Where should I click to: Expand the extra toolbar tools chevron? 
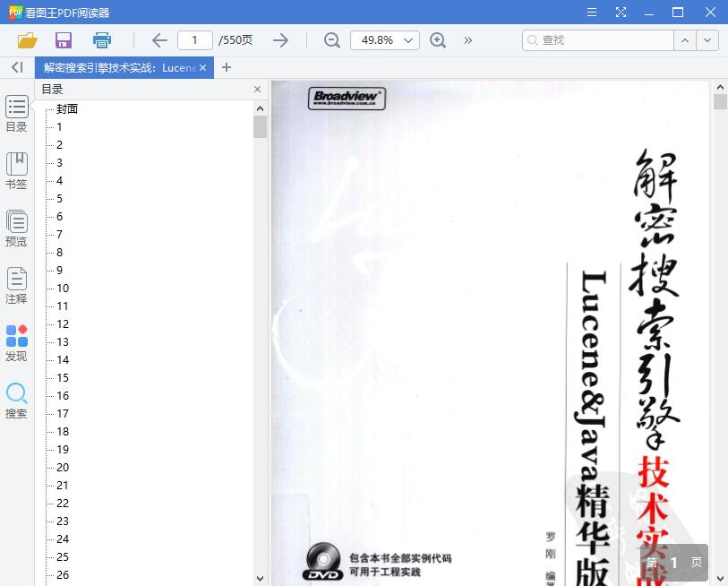tap(467, 39)
